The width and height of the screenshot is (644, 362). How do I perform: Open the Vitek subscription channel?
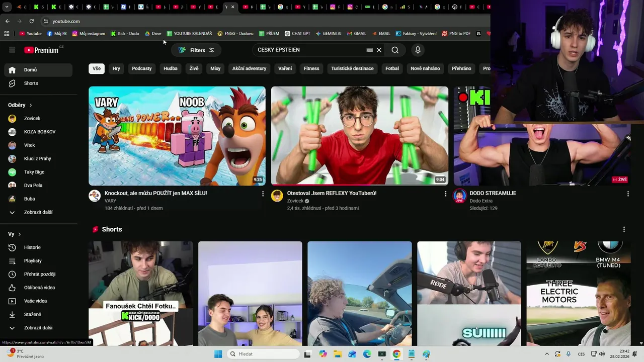pos(38,145)
